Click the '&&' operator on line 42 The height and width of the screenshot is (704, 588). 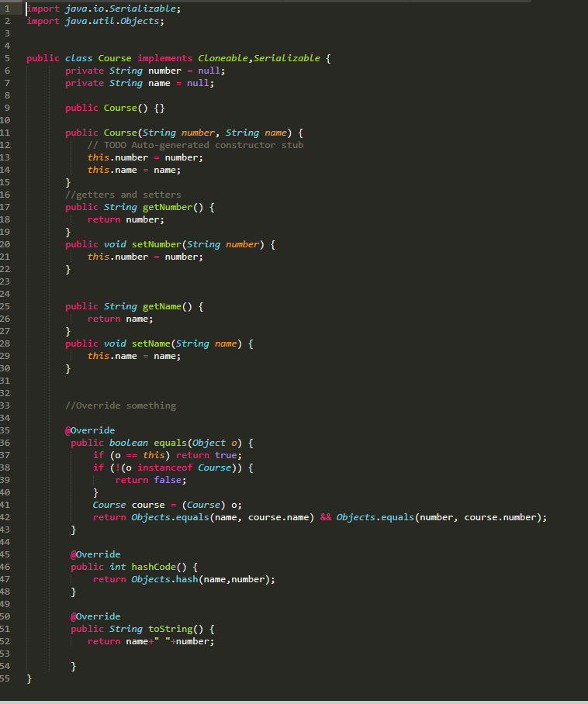tap(326, 518)
